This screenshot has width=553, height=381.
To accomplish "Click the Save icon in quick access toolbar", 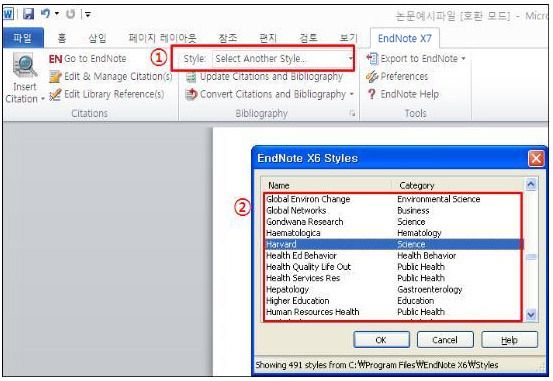I will point(29,14).
